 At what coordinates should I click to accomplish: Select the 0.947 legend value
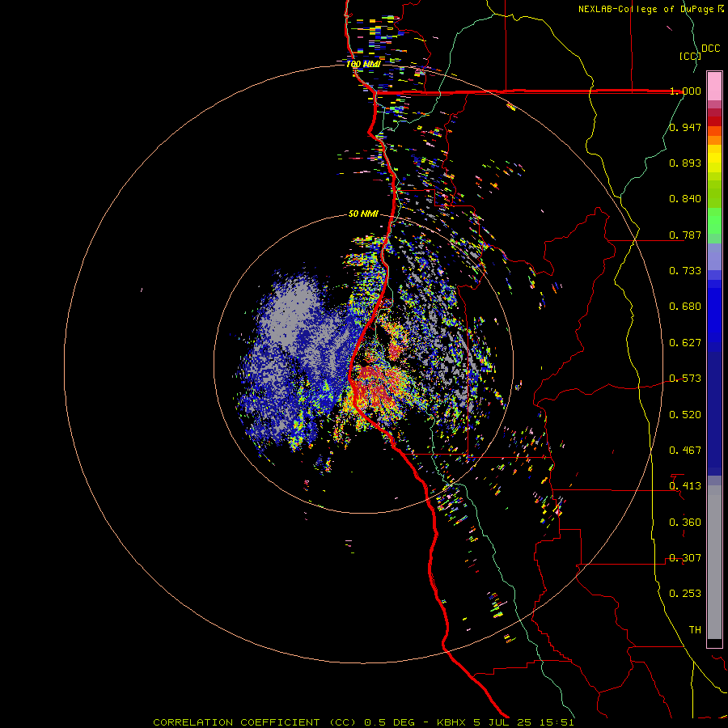click(685, 127)
